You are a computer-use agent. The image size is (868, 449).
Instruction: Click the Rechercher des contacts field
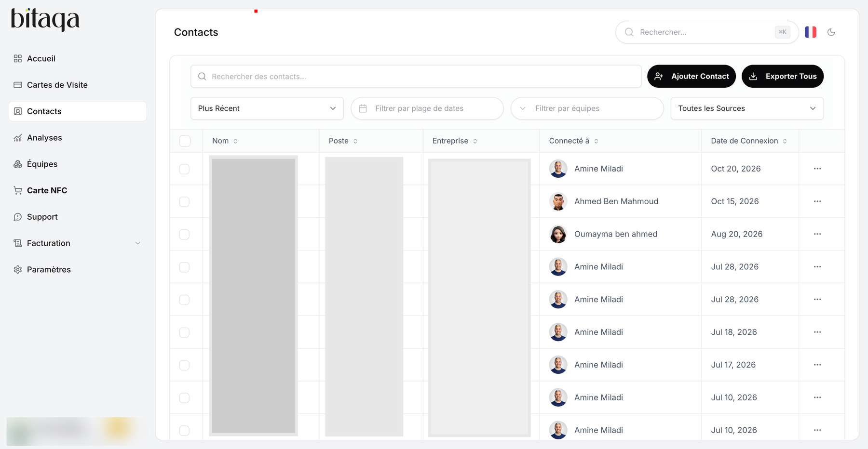pyautogui.click(x=416, y=77)
